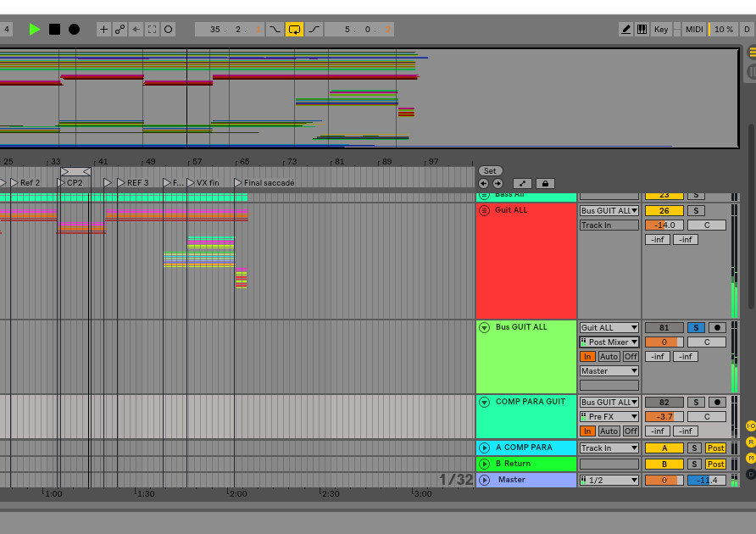Click the Set locator button

[490, 170]
